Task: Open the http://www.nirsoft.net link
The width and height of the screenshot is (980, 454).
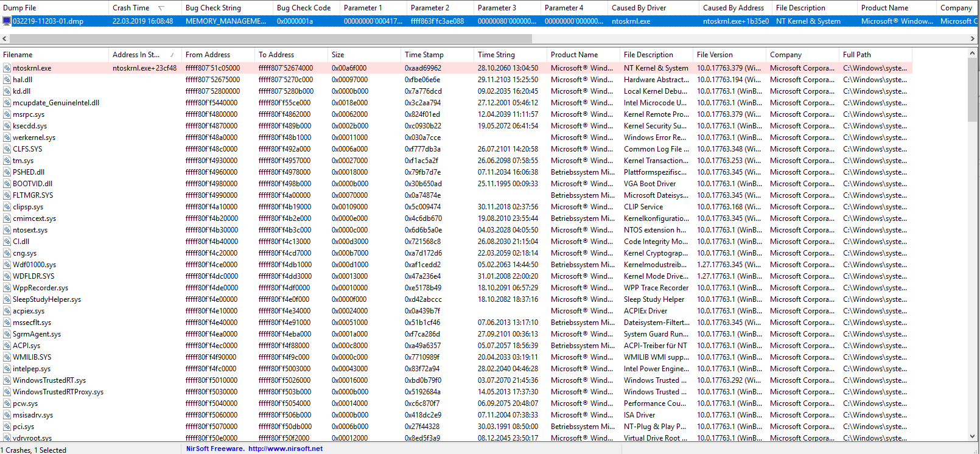Action: coord(285,449)
